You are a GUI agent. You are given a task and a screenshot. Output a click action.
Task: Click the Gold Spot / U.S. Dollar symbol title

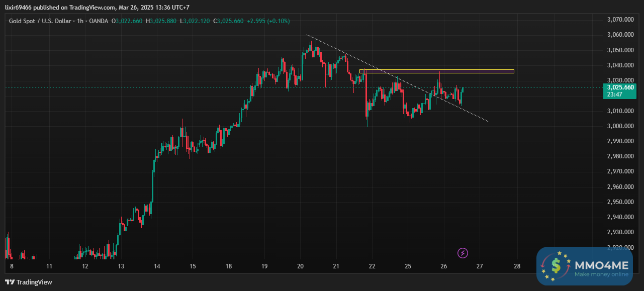[40, 21]
